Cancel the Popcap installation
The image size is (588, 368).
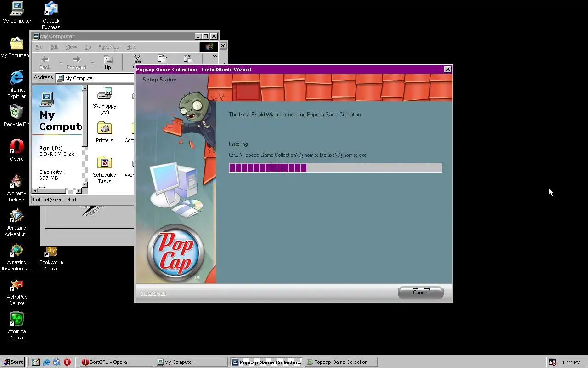(x=420, y=293)
